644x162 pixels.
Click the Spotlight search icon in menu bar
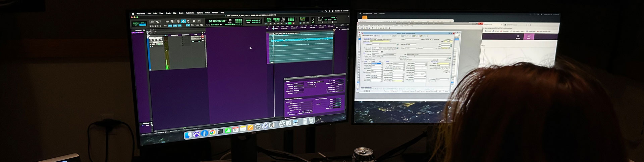click(329, 11)
